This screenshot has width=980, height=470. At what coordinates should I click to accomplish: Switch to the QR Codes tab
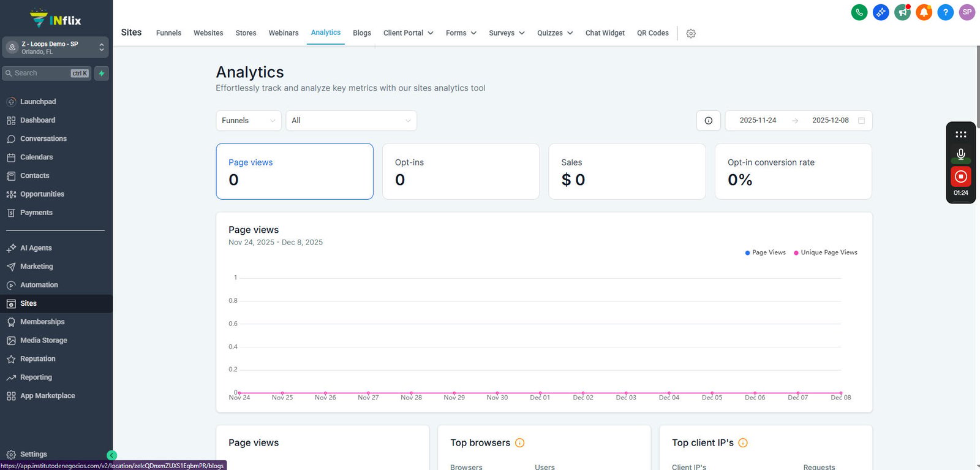(653, 33)
